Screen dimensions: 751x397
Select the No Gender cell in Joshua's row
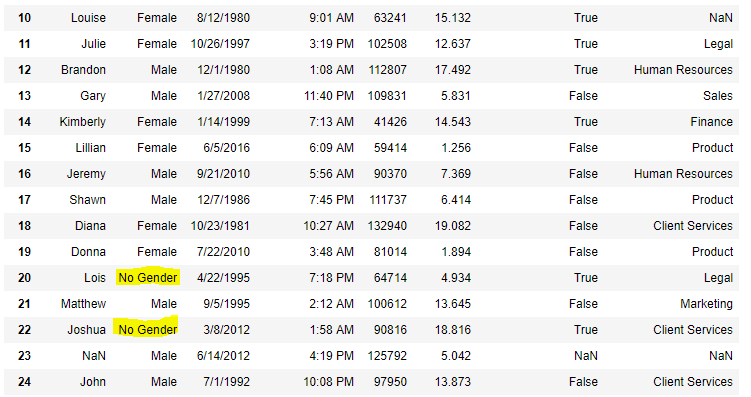click(x=148, y=329)
